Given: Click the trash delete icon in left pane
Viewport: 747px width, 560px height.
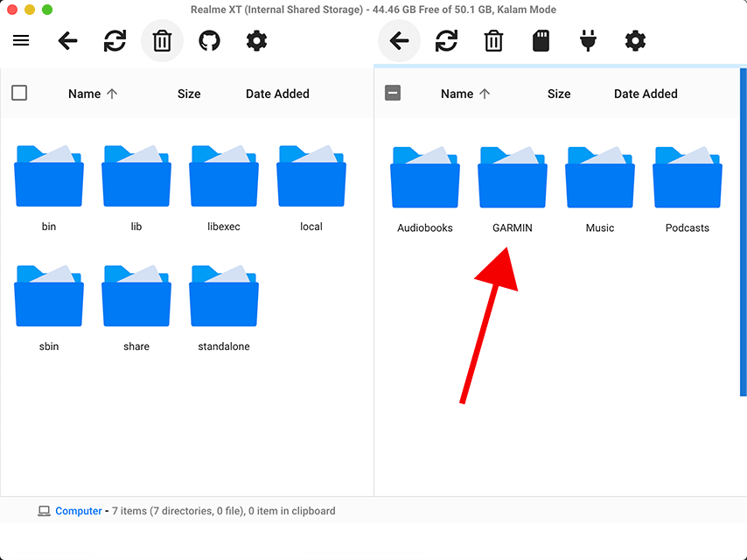Looking at the screenshot, I should pos(162,41).
